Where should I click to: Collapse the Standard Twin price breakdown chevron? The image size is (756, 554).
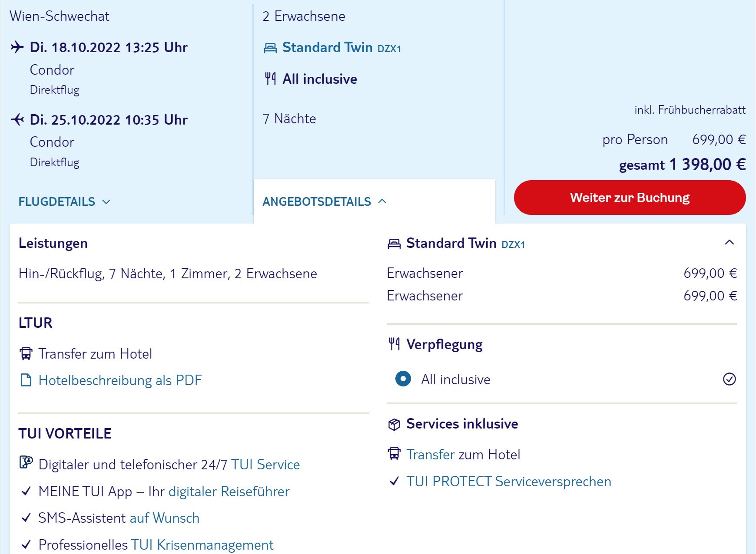[x=729, y=242]
